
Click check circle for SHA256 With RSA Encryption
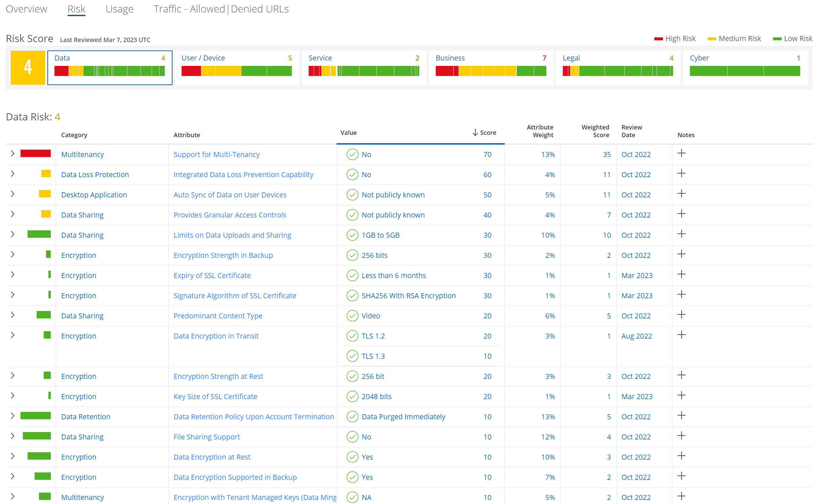[x=352, y=296]
